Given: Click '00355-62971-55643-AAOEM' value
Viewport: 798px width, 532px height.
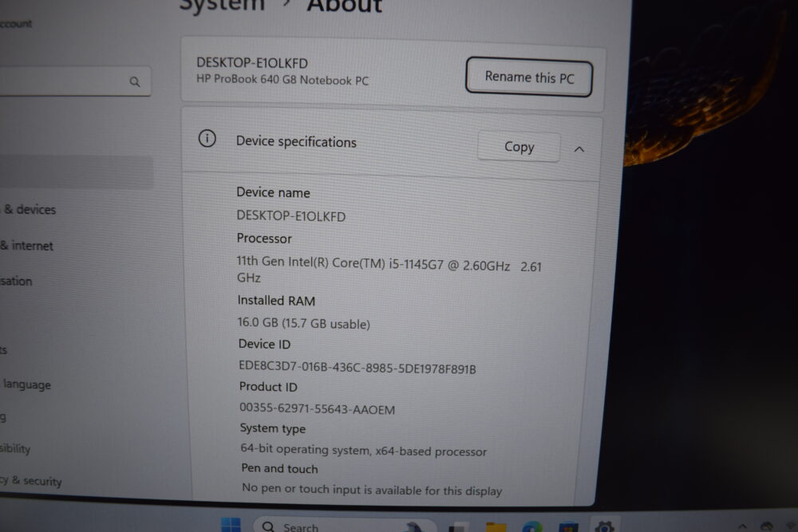Looking at the screenshot, I should pos(317,409).
